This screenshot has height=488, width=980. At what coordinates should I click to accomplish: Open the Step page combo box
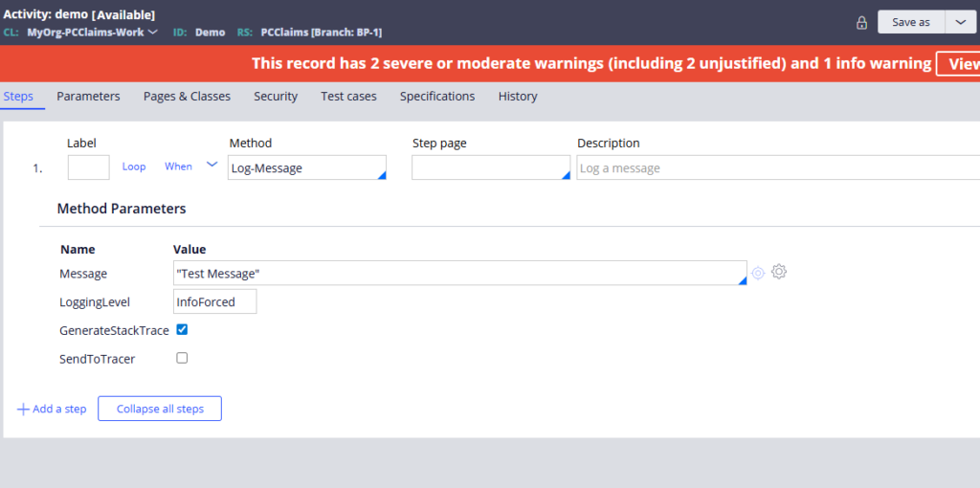pyautogui.click(x=491, y=167)
